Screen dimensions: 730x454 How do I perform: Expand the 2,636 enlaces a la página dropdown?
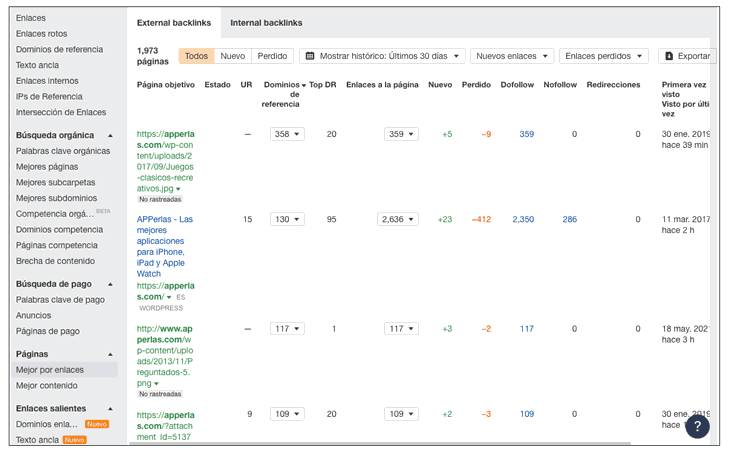pyautogui.click(x=398, y=219)
